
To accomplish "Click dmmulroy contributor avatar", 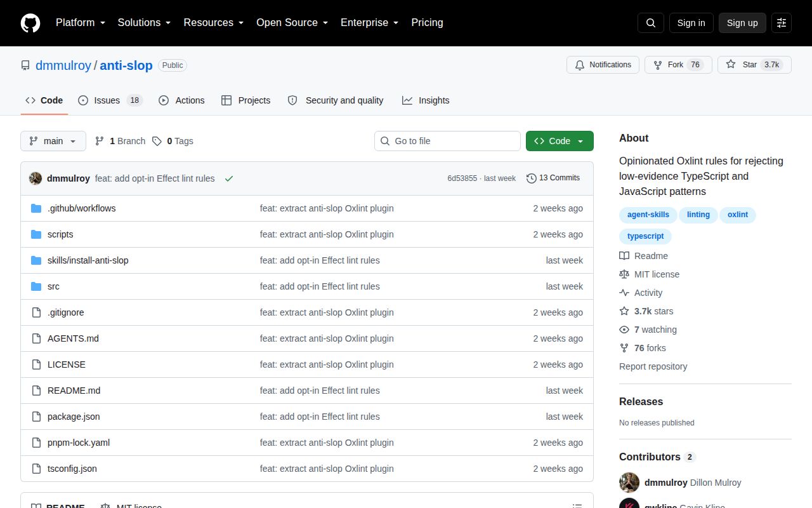I will pyautogui.click(x=629, y=483).
